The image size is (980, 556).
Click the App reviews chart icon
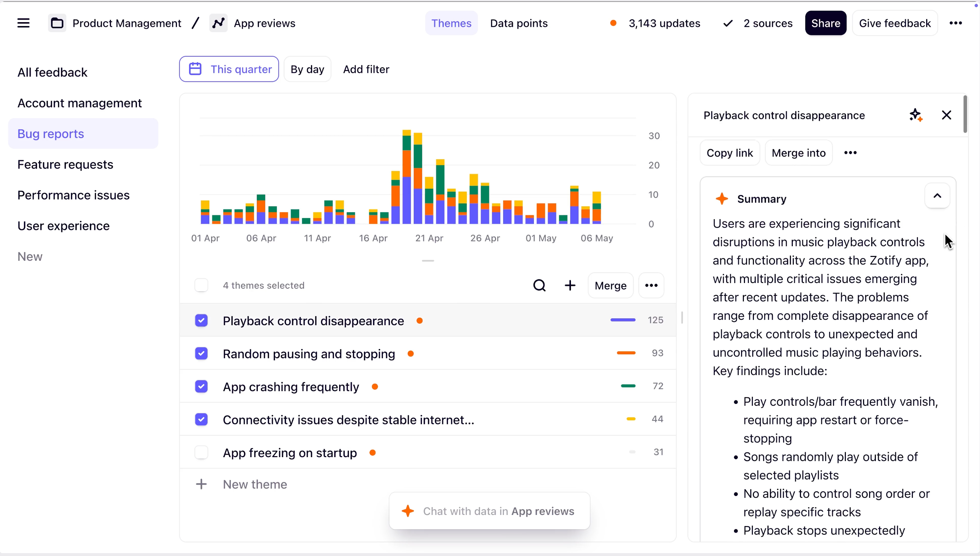(218, 23)
